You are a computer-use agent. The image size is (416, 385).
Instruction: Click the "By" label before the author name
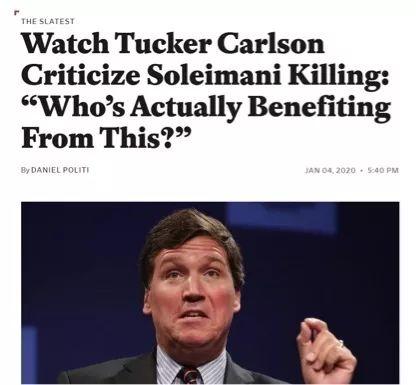coord(25,170)
